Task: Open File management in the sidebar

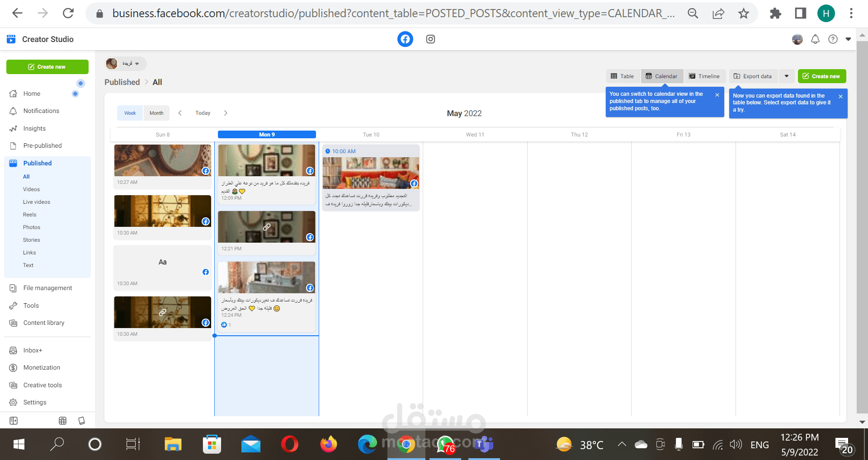Action: [x=47, y=288]
